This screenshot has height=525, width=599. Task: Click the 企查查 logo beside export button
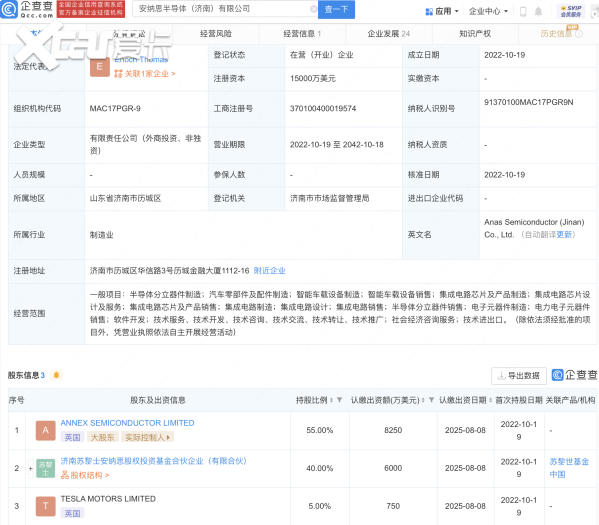click(x=574, y=375)
